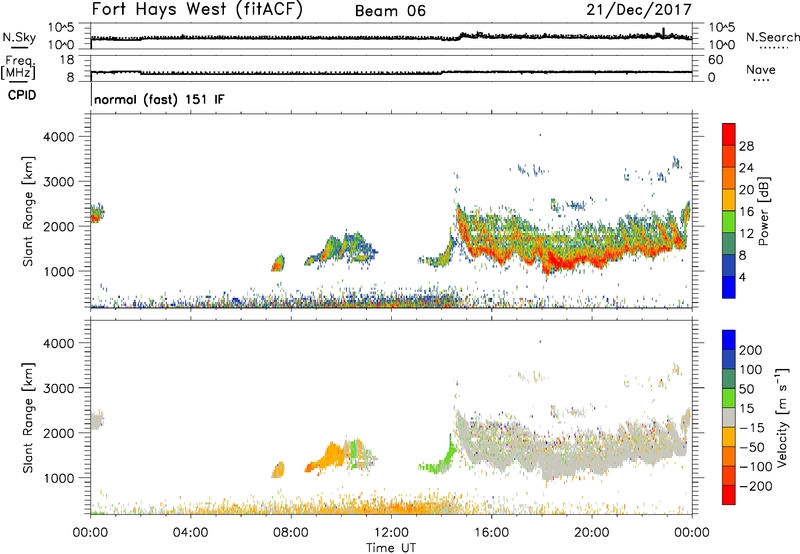Click the '08:00' time axis tick label

click(x=291, y=533)
